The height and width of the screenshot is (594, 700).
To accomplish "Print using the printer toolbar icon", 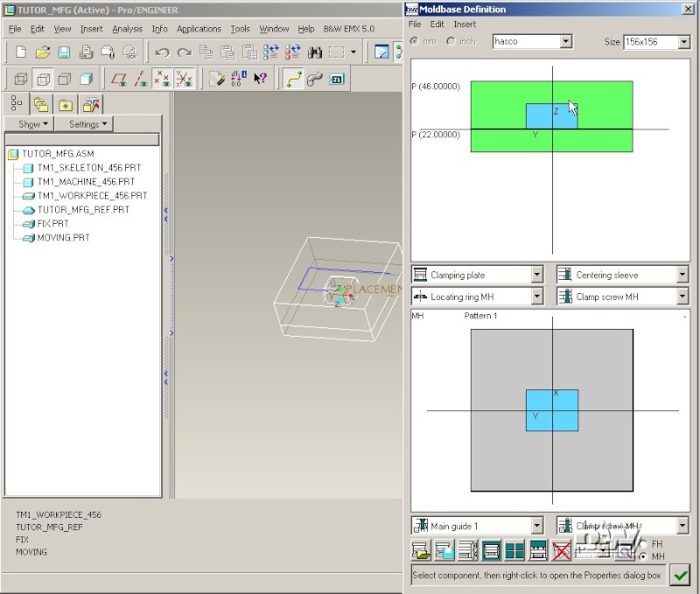I will 86,52.
